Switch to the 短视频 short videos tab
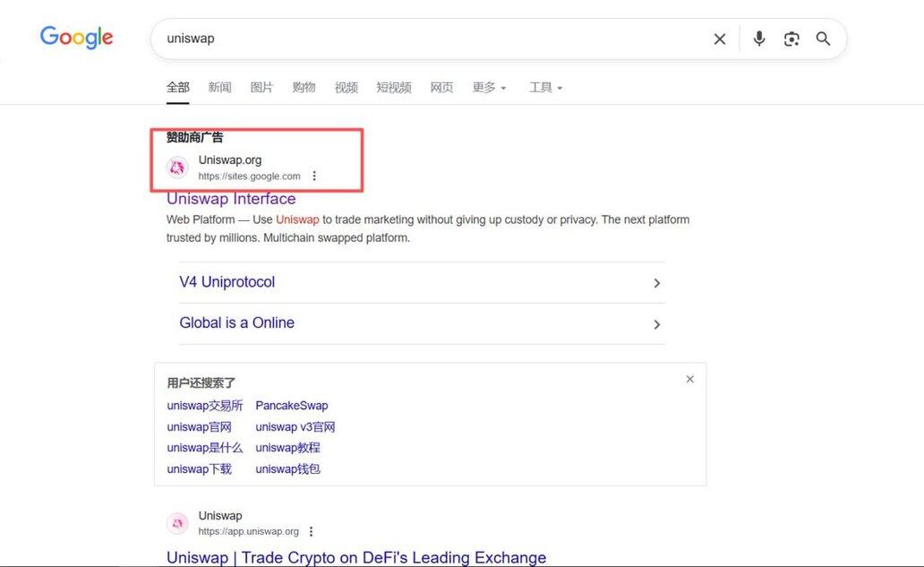 tap(394, 87)
